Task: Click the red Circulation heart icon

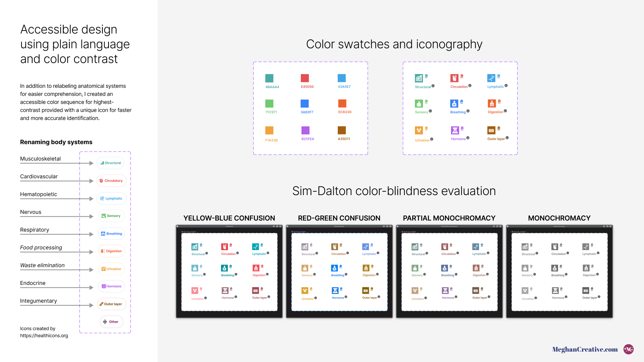Action: tap(454, 78)
